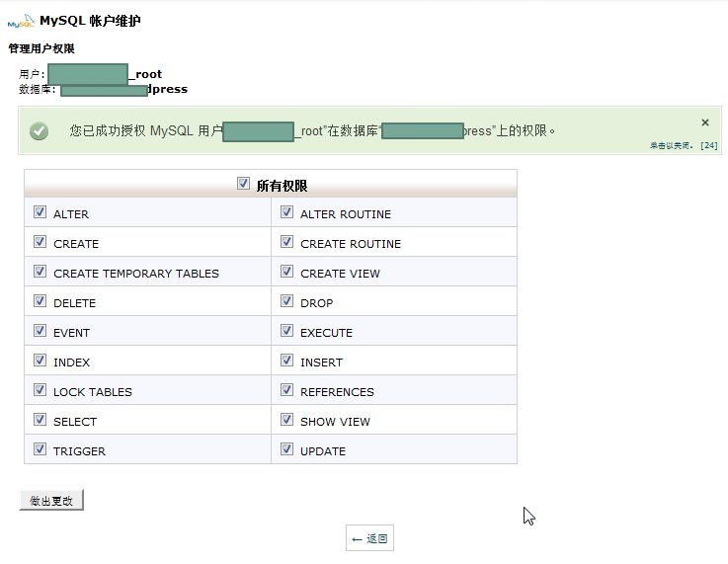Uncheck the INDEX privilege checkbox
Image resolution: width=728 pixels, height=564 pixels.
[40, 361]
